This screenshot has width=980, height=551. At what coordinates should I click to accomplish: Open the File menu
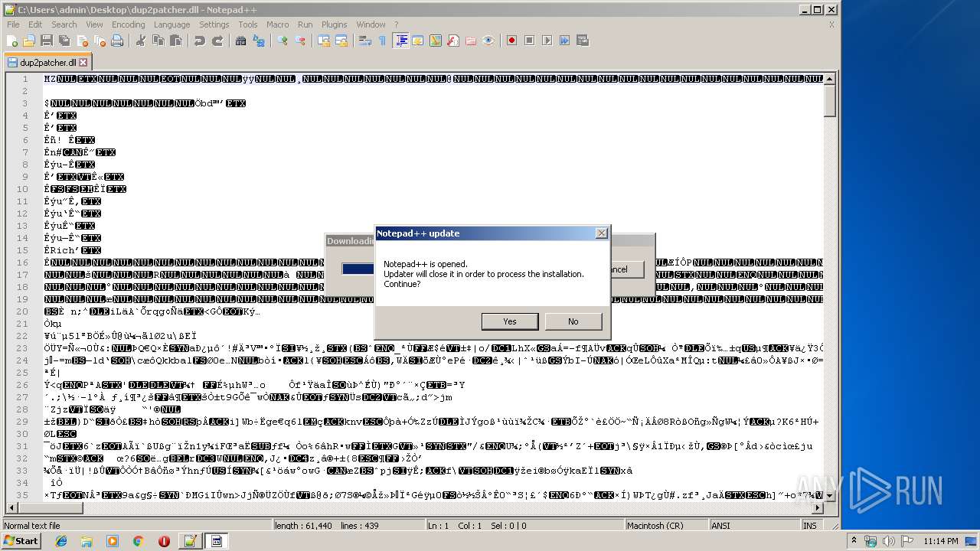pyautogui.click(x=13, y=24)
